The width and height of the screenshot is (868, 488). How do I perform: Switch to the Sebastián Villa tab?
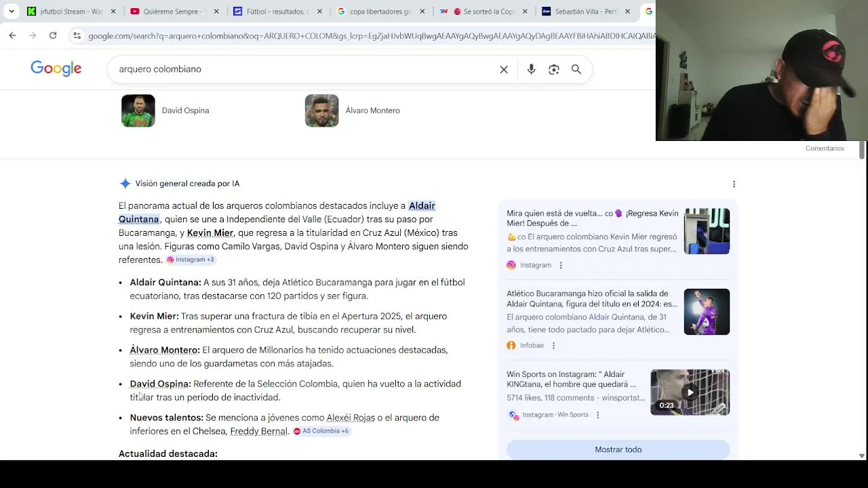click(587, 12)
